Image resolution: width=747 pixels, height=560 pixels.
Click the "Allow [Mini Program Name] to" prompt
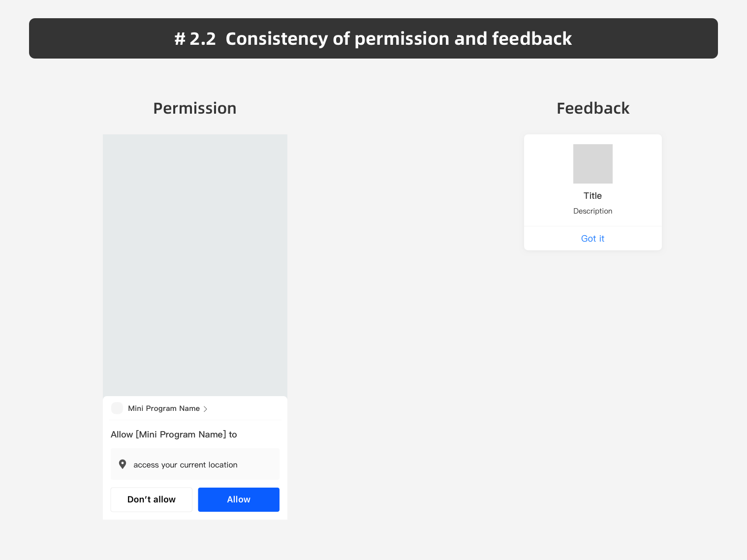pos(174,435)
